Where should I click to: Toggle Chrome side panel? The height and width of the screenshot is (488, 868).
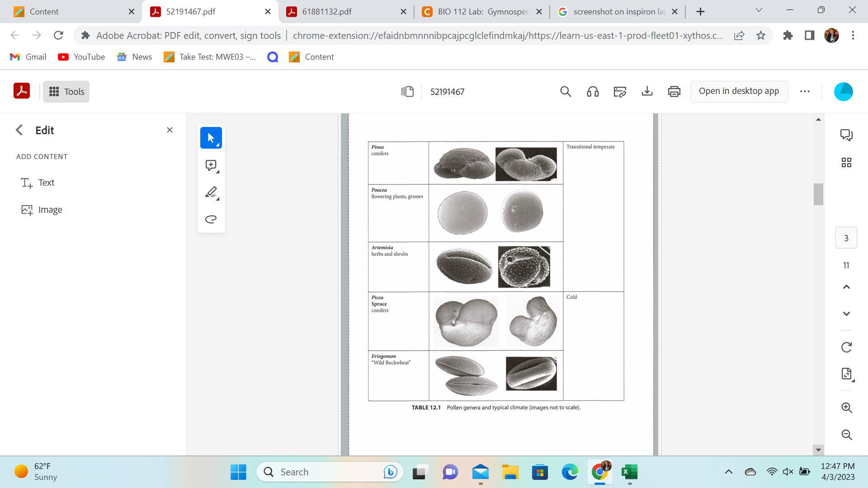pyautogui.click(x=809, y=35)
